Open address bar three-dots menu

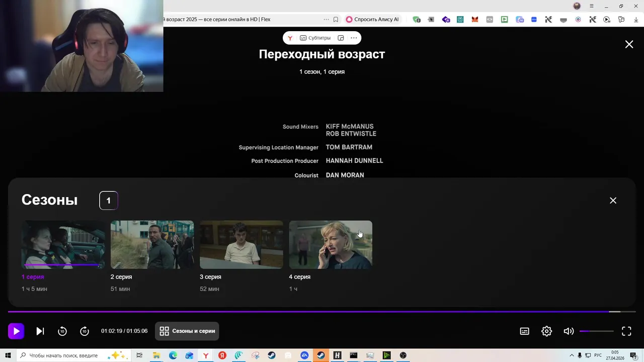pos(326,19)
